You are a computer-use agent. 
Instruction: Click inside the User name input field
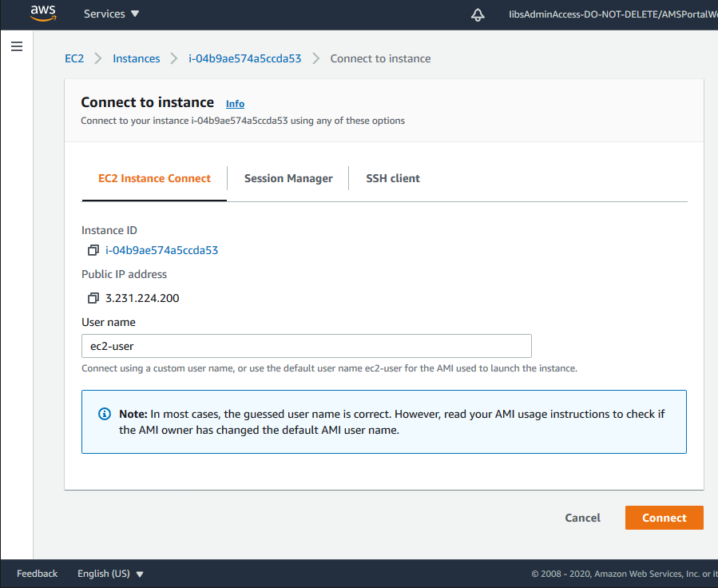point(306,346)
